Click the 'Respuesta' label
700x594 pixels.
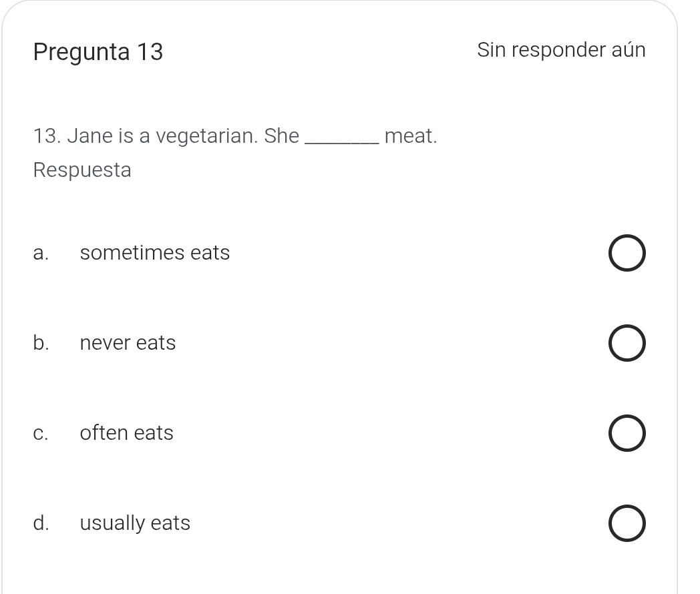[x=82, y=170]
